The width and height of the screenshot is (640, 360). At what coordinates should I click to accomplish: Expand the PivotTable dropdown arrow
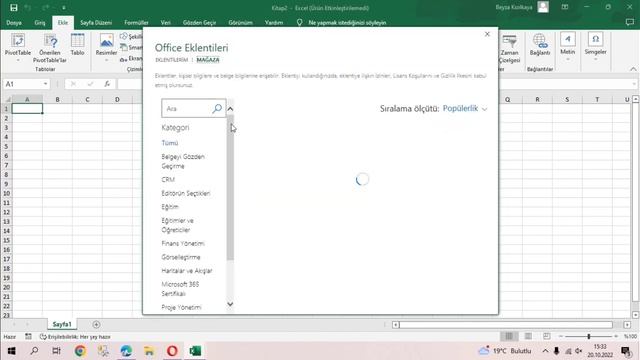coord(18,60)
